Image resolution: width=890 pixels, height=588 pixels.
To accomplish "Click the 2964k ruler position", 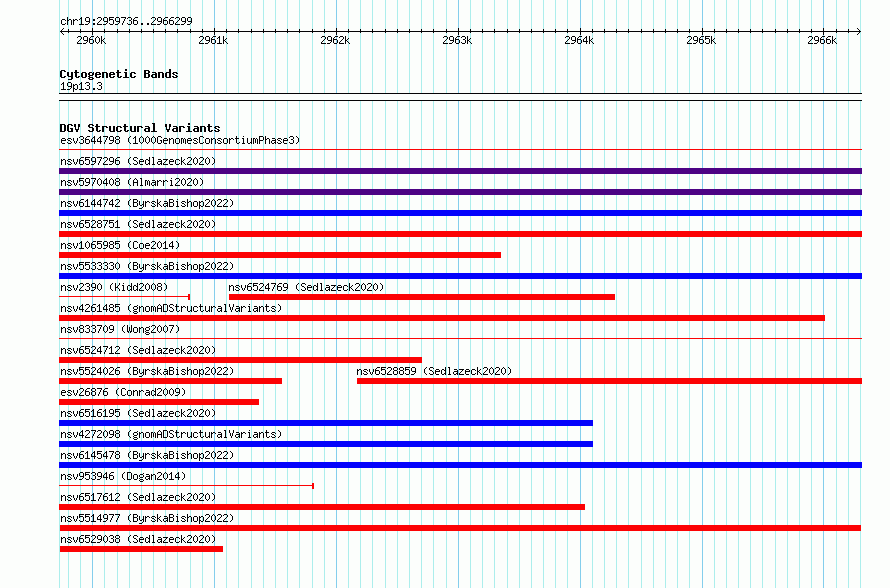I will (x=579, y=40).
